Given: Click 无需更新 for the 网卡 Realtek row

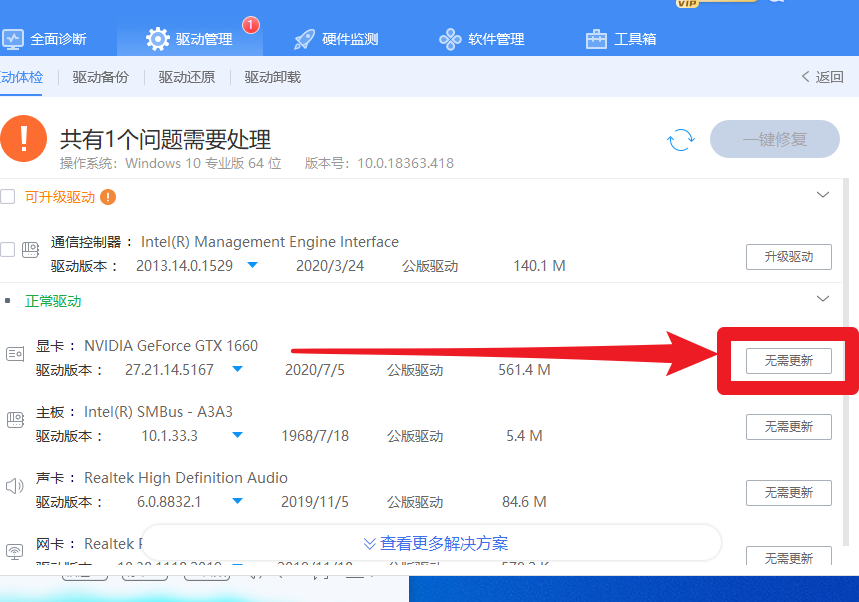Looking at the screenshot, I should (x=789, y=557).
